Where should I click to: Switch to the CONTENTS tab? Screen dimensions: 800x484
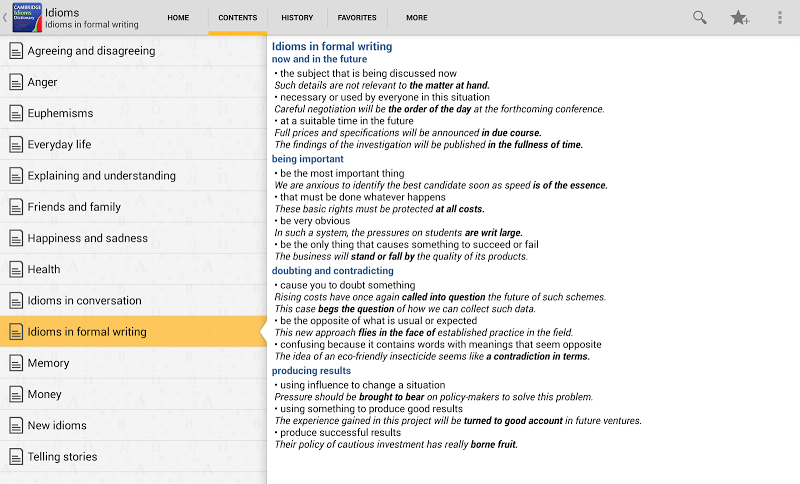(238, 17)
